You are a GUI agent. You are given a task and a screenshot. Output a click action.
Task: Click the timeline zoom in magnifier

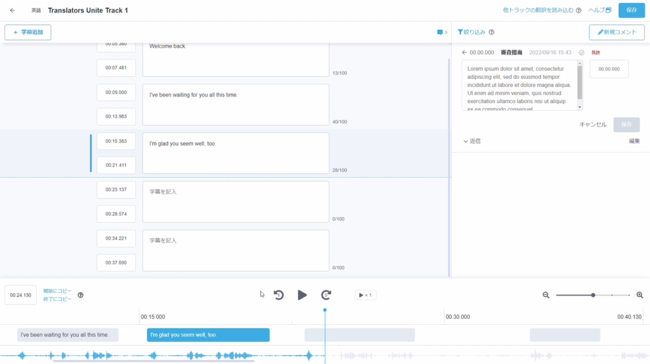coord(640,295)
